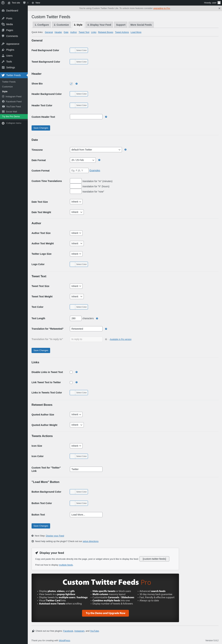Screen dimensions: 222x644
Task: Open the More Social Feeds tab
Action: tap(141, 25)
